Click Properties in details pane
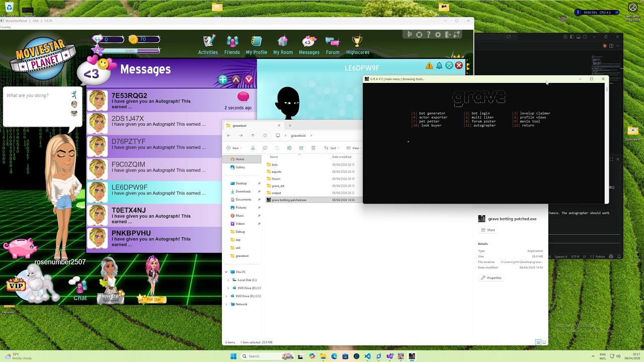644x362 pixels. [x=491, y=278]
